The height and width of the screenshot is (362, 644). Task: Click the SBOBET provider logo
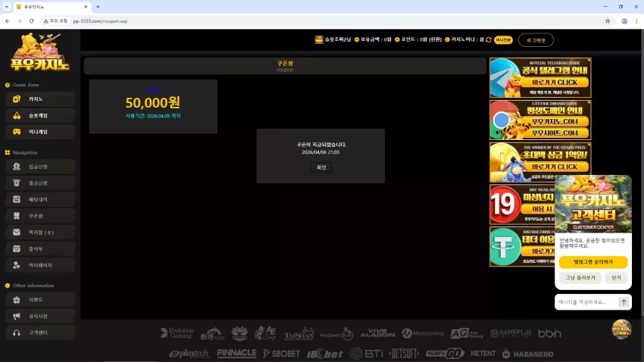[281, 354]
